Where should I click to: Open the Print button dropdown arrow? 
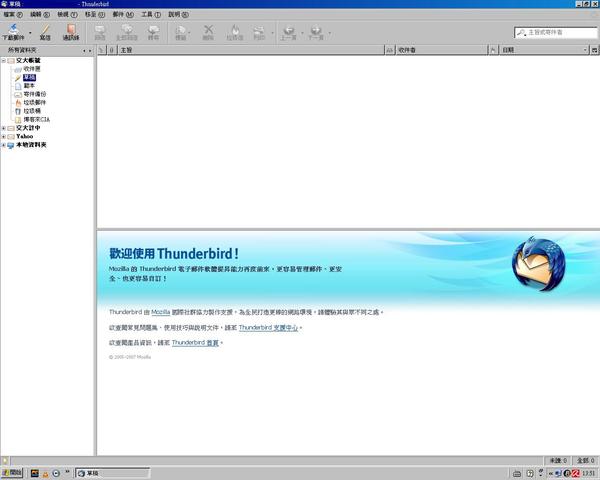272,33
